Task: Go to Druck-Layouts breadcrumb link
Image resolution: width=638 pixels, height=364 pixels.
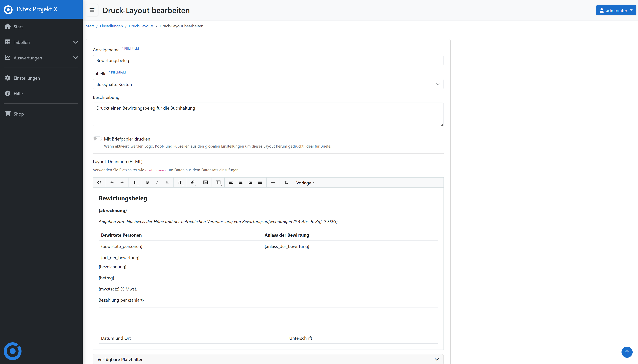Action: pos(141,26)
